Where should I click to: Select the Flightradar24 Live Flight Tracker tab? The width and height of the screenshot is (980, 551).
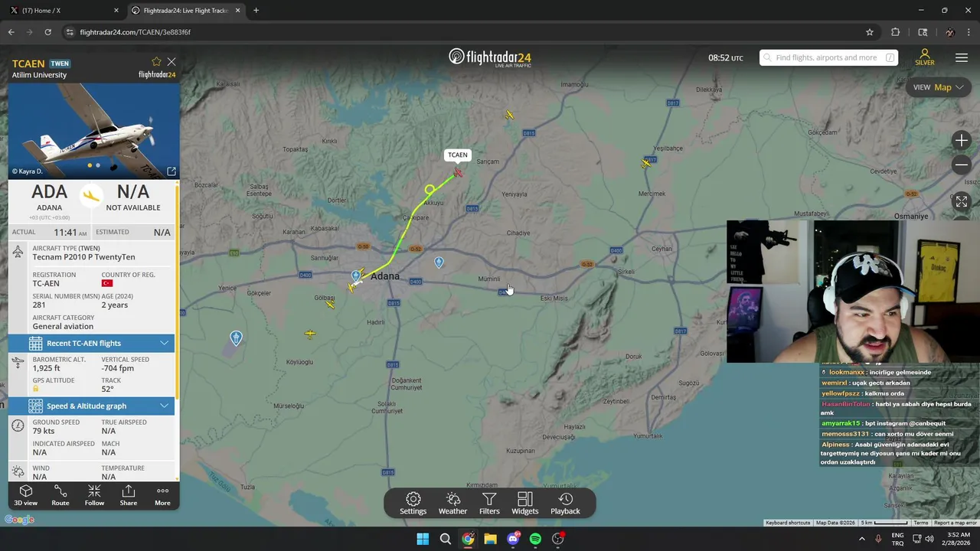pyautogui.click(x=186, y=11)
